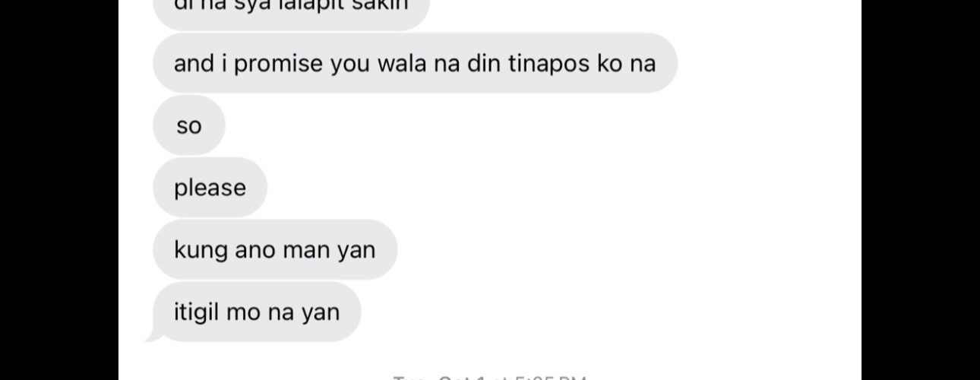980x380 pixels.
Task: Select the "so" message bubble
Action: (189, 125)
